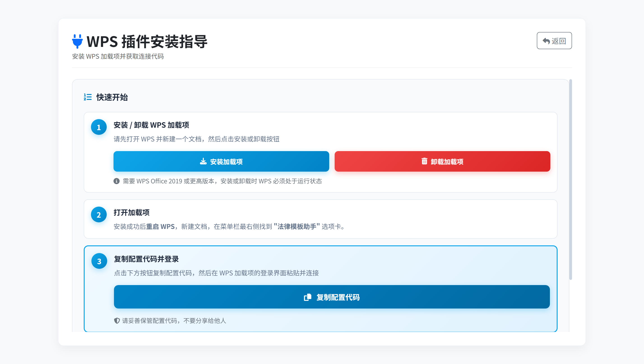Screen dimensions: 644x364
Task: Click the info icon before the WPS version note
Action: point(116,181)
